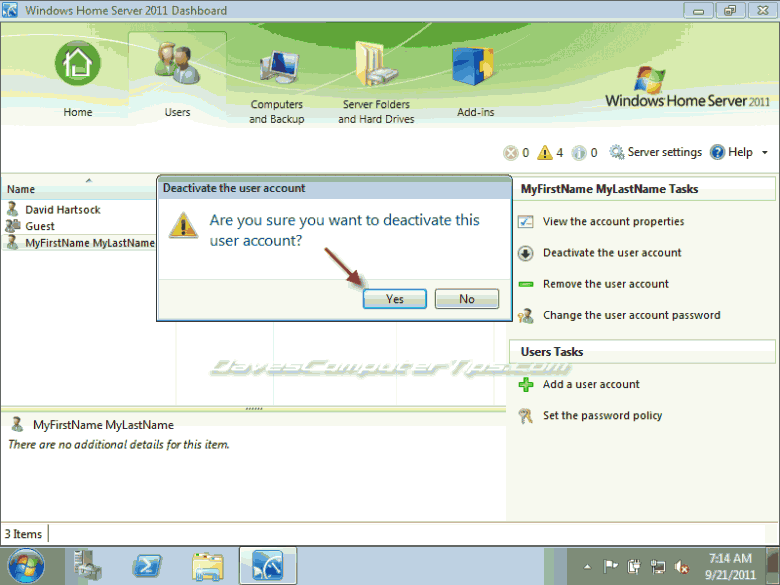Click View the account properties

tap(613, 221)
